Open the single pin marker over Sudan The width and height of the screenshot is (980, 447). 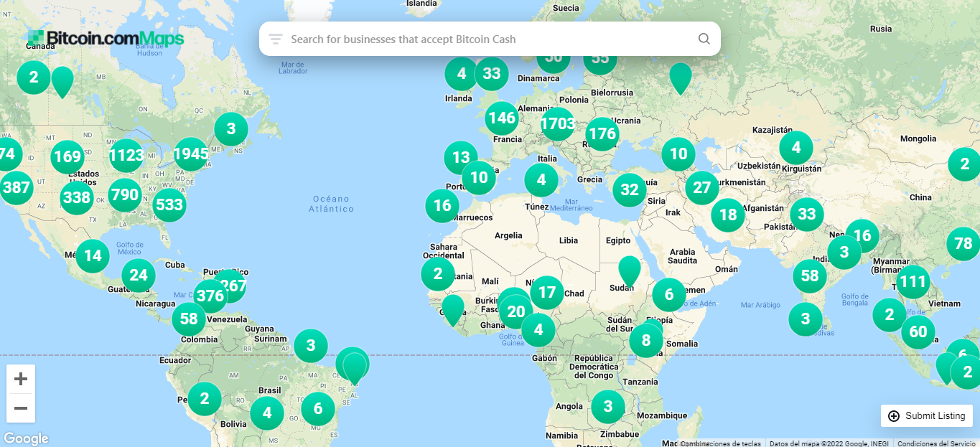[630, 272]
